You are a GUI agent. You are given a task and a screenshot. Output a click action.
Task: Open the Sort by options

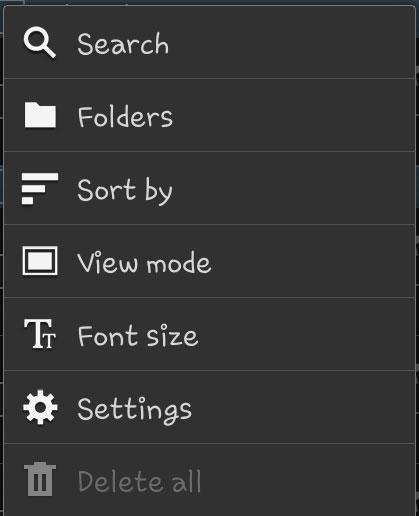tap(209, 188)
